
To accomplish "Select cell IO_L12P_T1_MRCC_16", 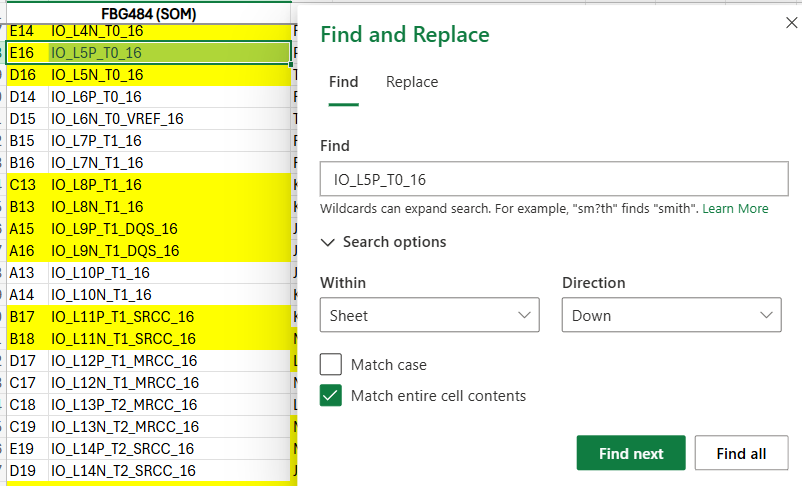I will pos(169,361).
